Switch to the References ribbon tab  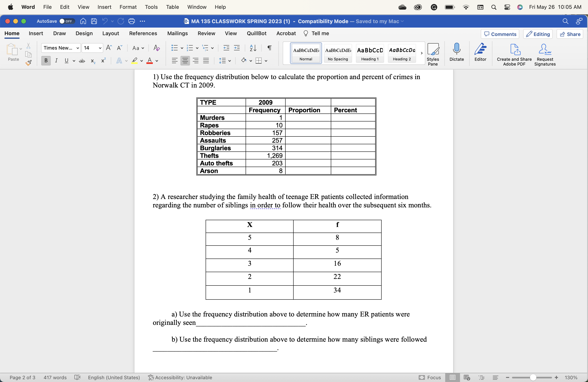click(x=143, y=34)
